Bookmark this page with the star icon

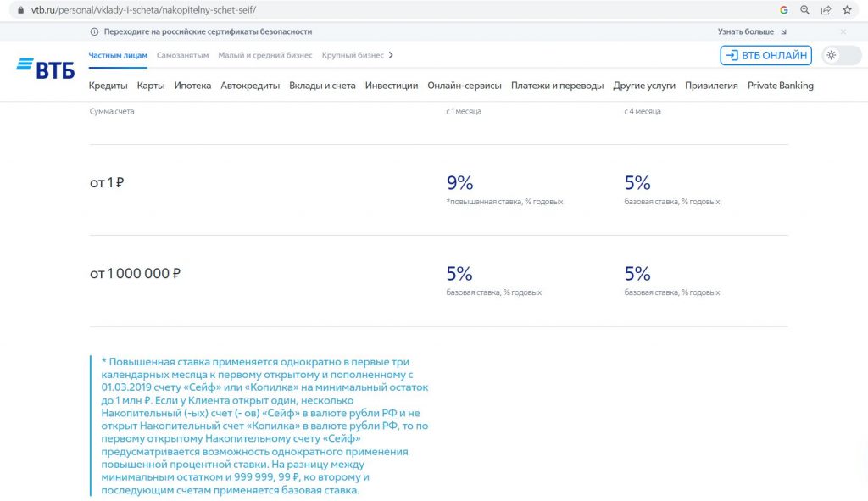click(847, 10)
